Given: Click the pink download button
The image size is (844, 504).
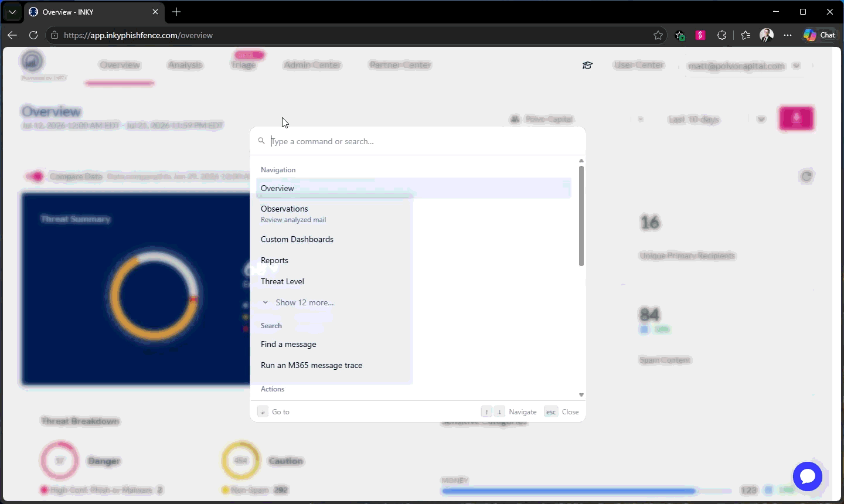Looking at the screenshot, I should (x=796, y=118).
